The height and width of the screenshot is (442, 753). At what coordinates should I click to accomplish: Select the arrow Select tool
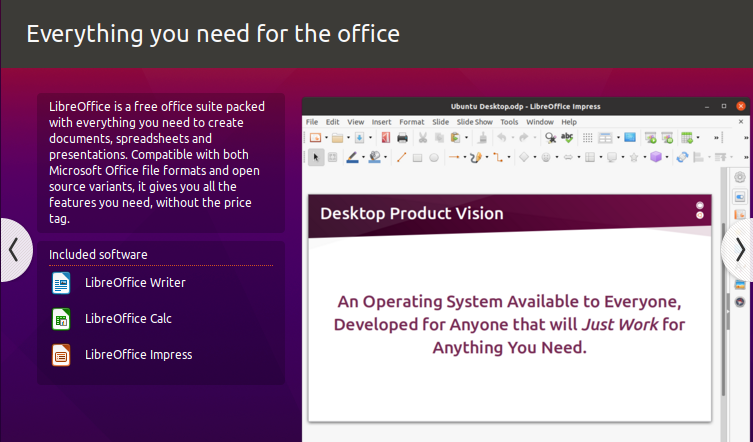(x=316, y=157)
